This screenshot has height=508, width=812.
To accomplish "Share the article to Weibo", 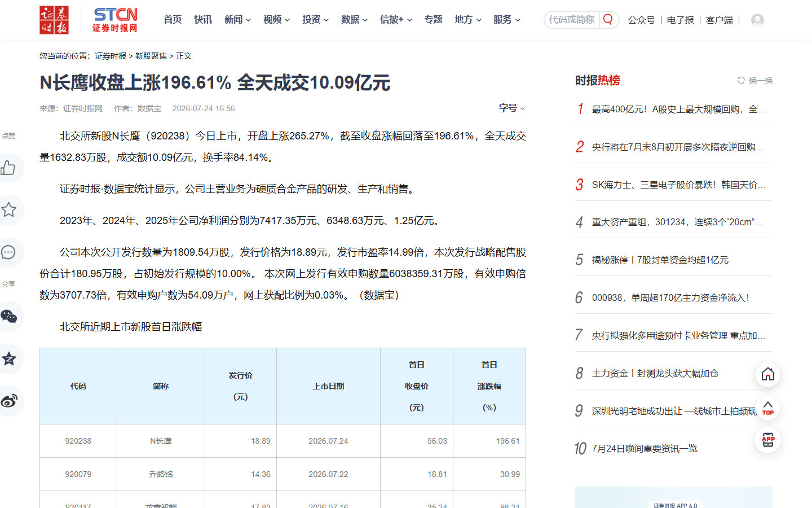I will pos(8,401).
